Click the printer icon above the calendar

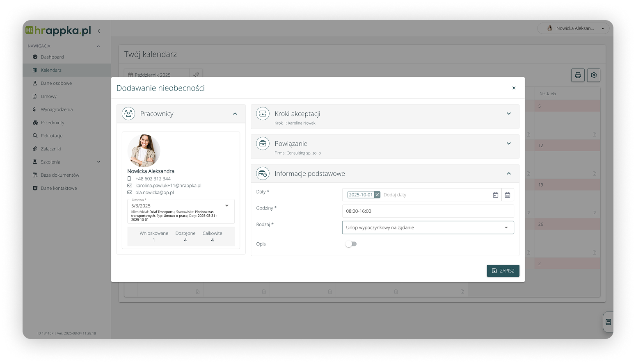tap(578, 75)
